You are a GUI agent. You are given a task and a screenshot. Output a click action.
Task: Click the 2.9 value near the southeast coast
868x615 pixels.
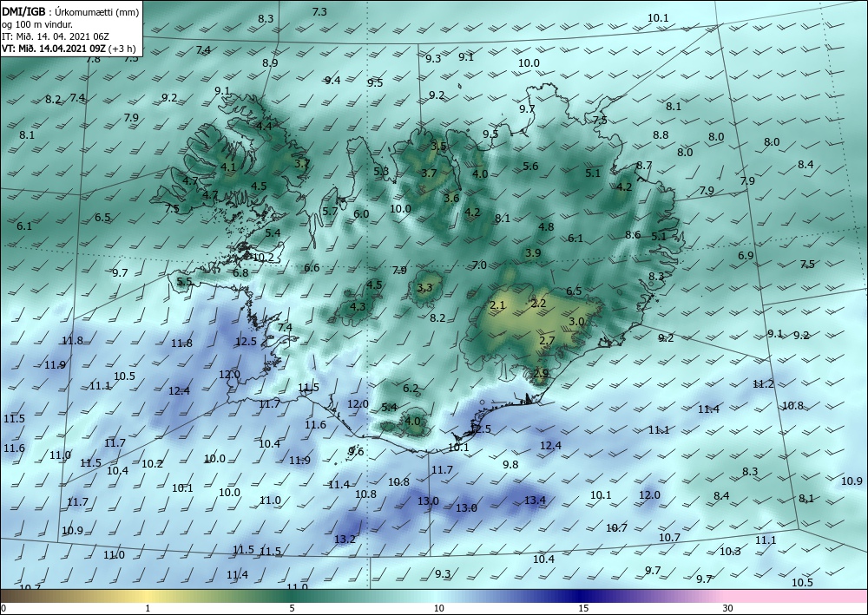pyautogui.click(x=541, y=373)
